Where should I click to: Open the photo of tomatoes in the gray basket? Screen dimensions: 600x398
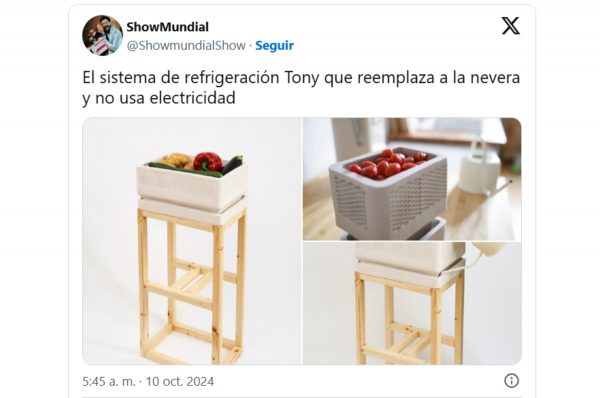[412, 179]
